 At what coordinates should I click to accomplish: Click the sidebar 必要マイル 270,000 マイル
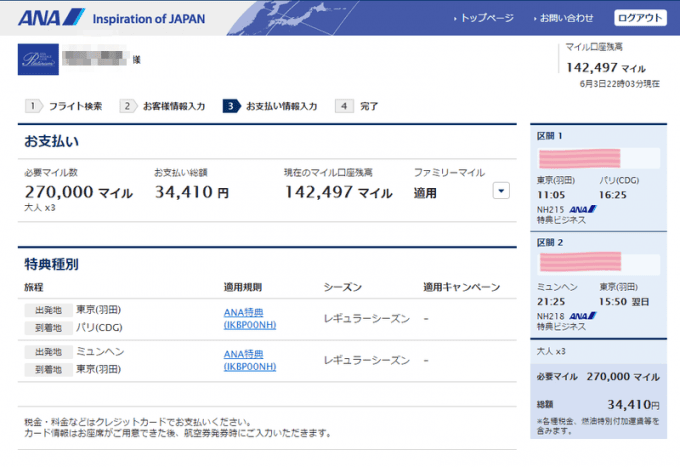(x=598, y=376)
